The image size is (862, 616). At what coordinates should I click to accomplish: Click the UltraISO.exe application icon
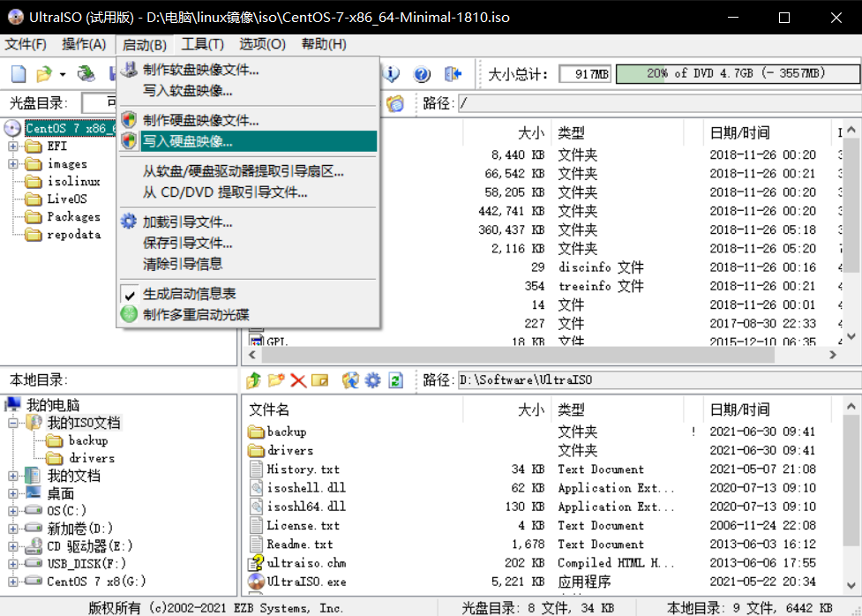click(x=256, y=582)
